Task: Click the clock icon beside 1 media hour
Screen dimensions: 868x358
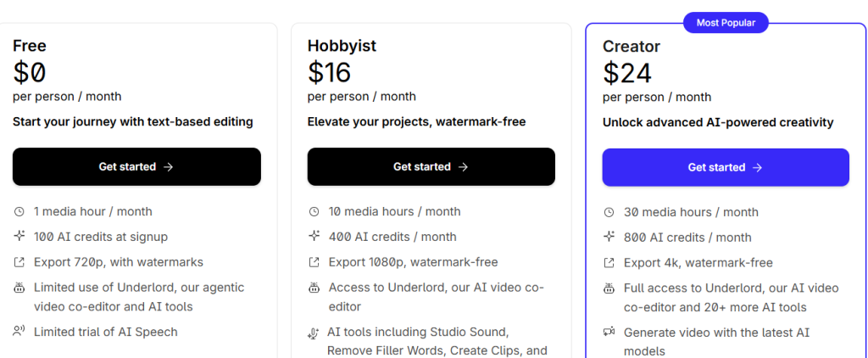Action: point(19,211)
